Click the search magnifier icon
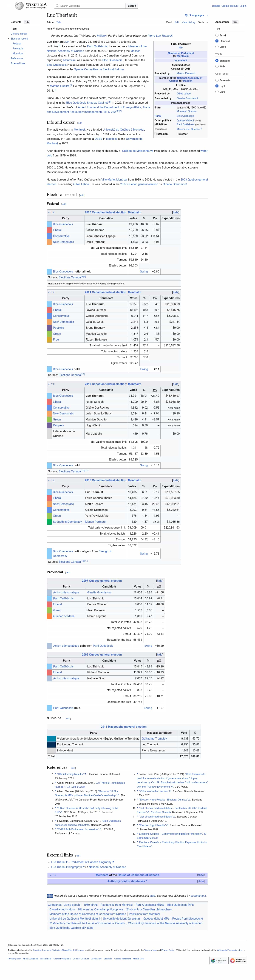This screenshot has height=980, width=255. coord(57,6)
